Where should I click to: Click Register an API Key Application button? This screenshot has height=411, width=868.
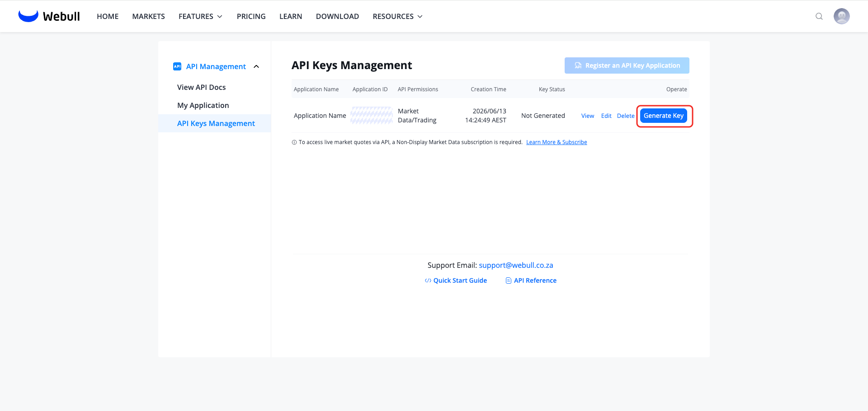coord(627,65)
